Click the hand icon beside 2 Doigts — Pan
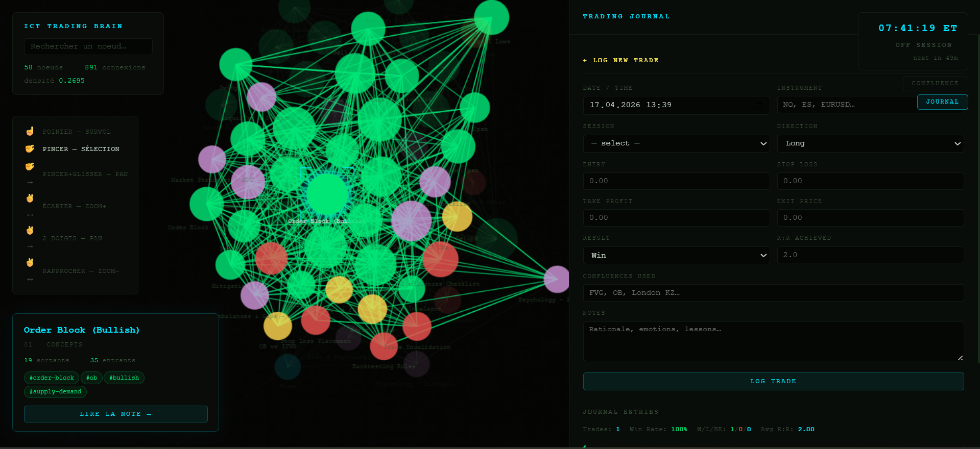Screen dimensions: 980x449 pos(30,231)
